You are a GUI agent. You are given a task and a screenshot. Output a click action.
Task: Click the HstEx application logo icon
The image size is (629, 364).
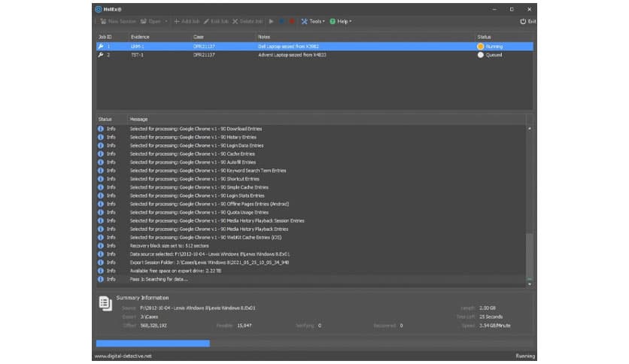[x=99, y=9]
